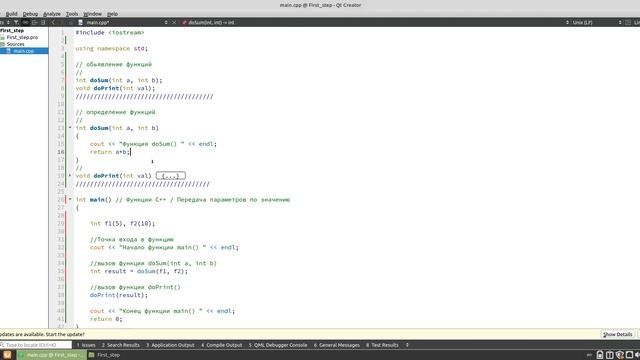
Task: Click the 'int f1(5), f2(10);' line
Action: click(122, 223)
